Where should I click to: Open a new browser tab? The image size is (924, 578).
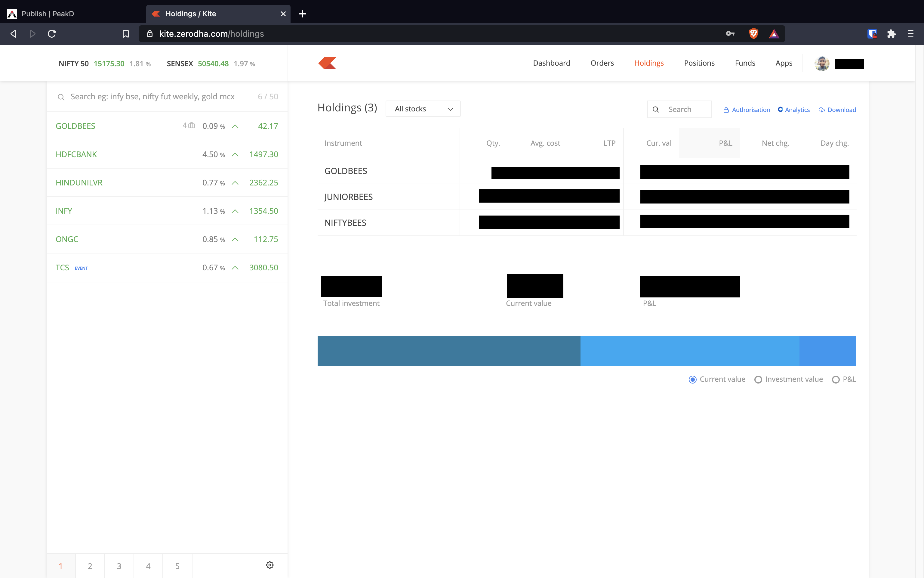tap(302, 14)
